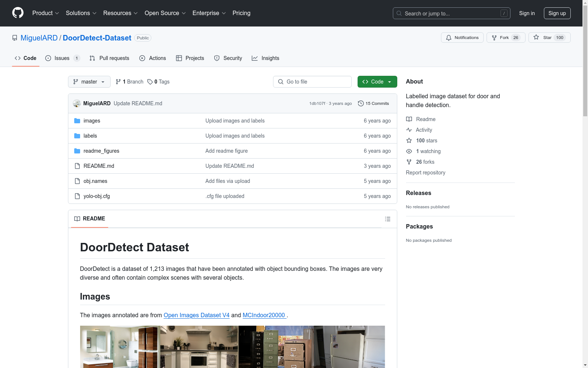
Task: Click the MiguelARD commit author avatar
Action: click(77, 103)
